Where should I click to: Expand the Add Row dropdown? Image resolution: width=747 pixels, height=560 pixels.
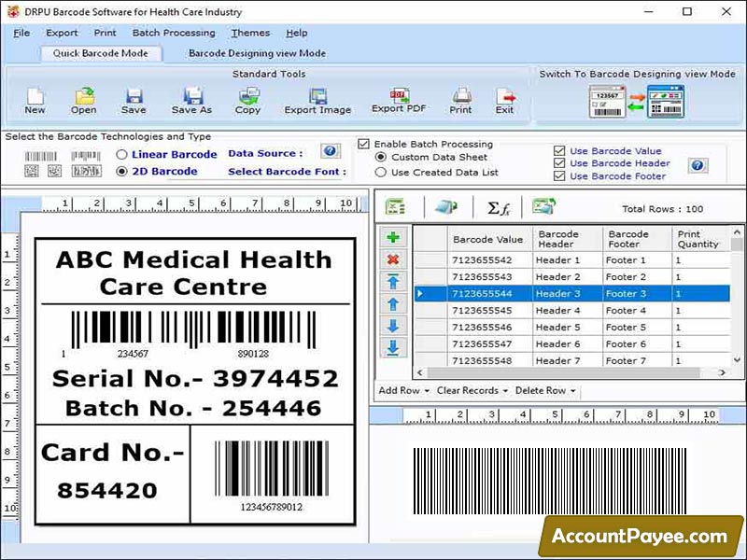point(403,391)
